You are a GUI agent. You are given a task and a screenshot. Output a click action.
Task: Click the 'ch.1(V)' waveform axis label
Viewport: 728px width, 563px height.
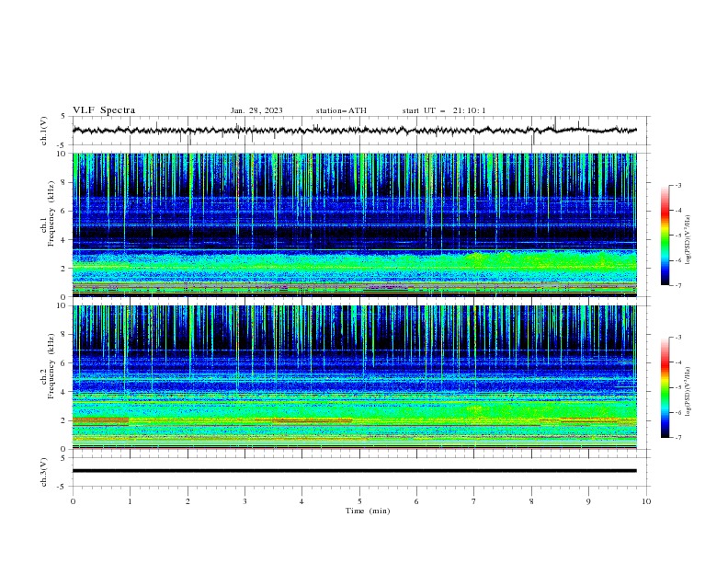(x=43, y=131)
